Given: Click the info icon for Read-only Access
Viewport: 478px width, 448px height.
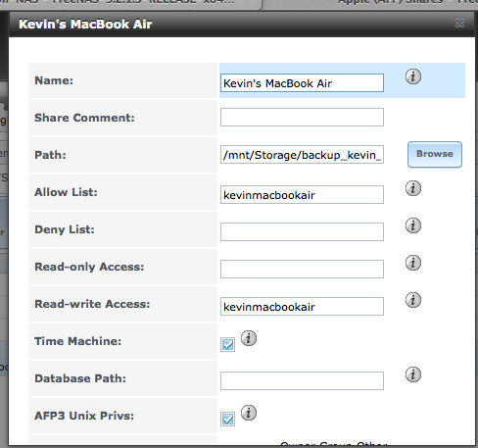Looking at the screenshot, I should (413, 263).
